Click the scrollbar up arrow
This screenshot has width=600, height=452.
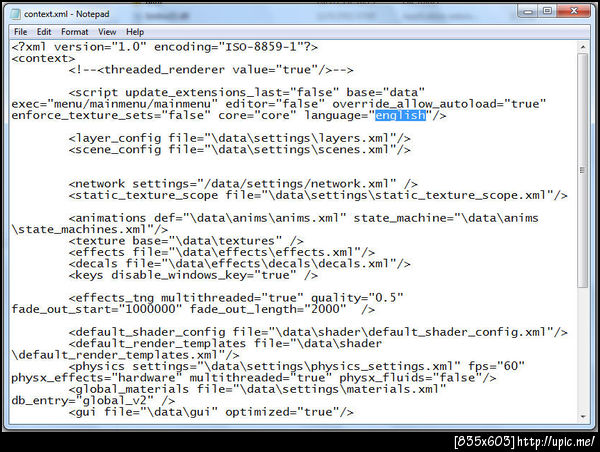coord(583,47)
